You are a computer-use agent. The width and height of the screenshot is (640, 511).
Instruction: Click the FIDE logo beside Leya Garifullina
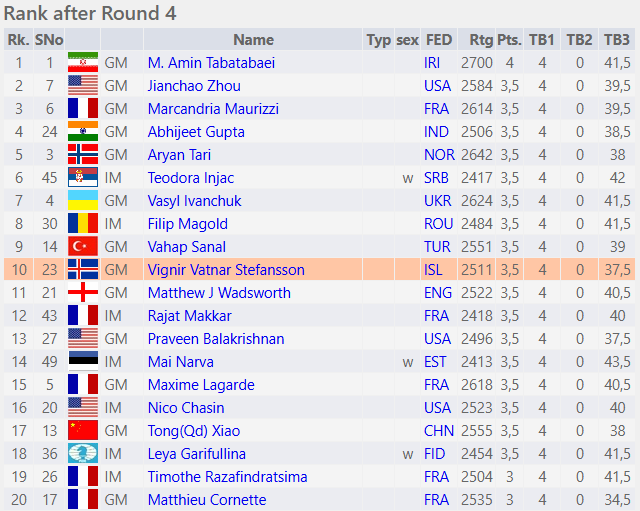coord(82,453)
